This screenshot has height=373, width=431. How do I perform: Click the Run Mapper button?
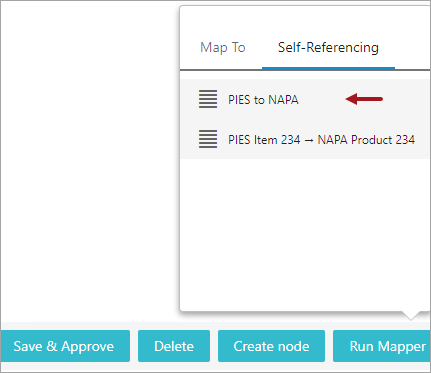[x=382, y=346]
